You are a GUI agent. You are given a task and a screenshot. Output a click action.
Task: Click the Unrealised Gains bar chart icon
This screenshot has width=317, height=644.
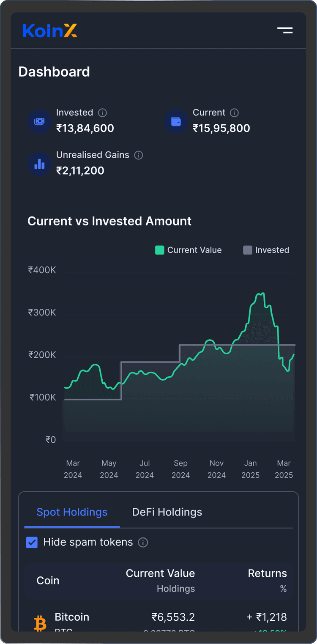coord(39,164)
